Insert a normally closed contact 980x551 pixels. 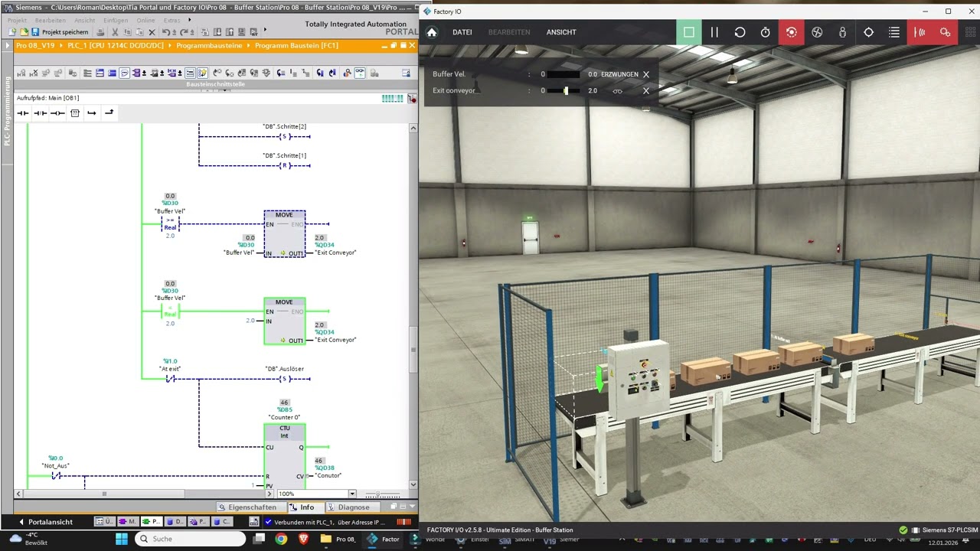pos(40,113)
